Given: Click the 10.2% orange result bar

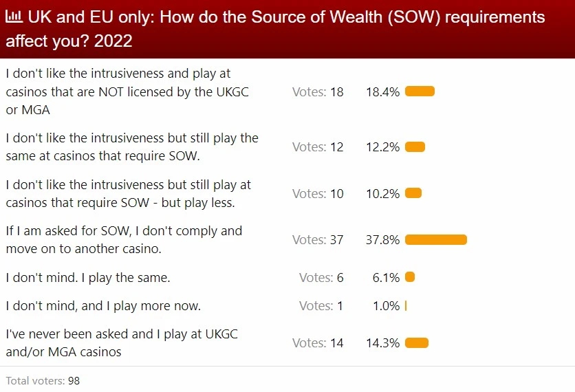Looking at the screenshot, I should [x=413, y=193].
